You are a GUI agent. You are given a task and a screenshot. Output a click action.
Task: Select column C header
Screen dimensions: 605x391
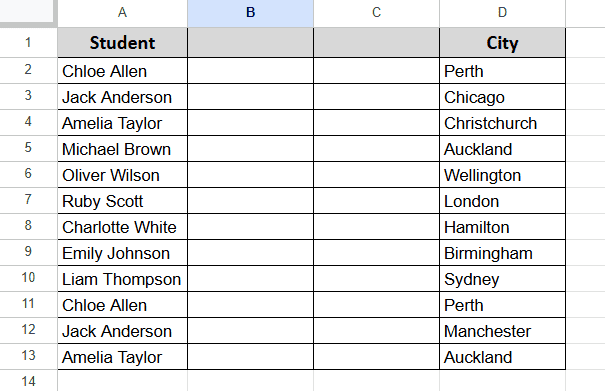pos(376,13)
